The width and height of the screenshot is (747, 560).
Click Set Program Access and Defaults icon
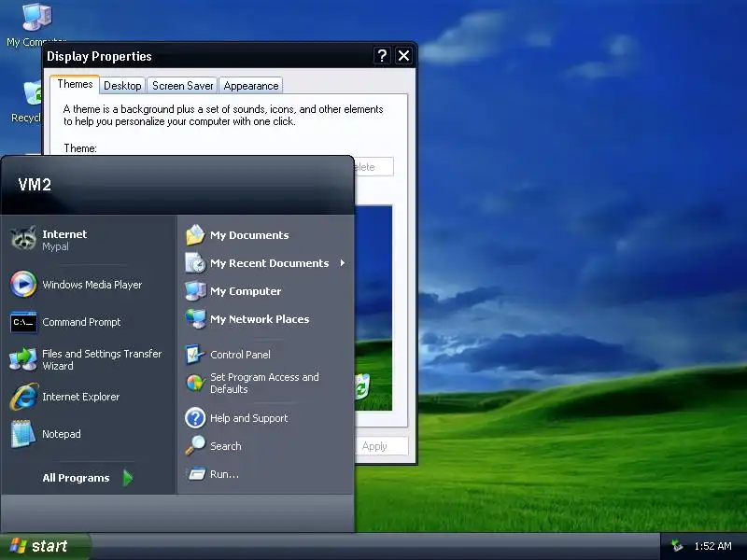tap(195, 383)
